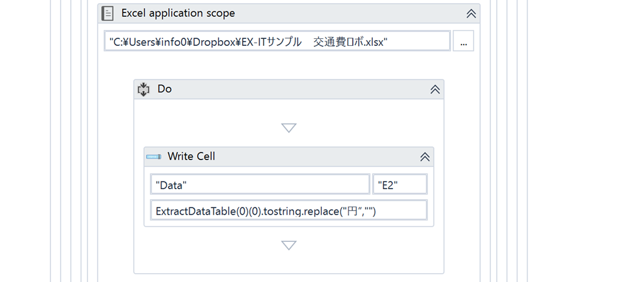Open the file browser with the ellipsis button
This screenshot has width=644, height=282.
464,41
